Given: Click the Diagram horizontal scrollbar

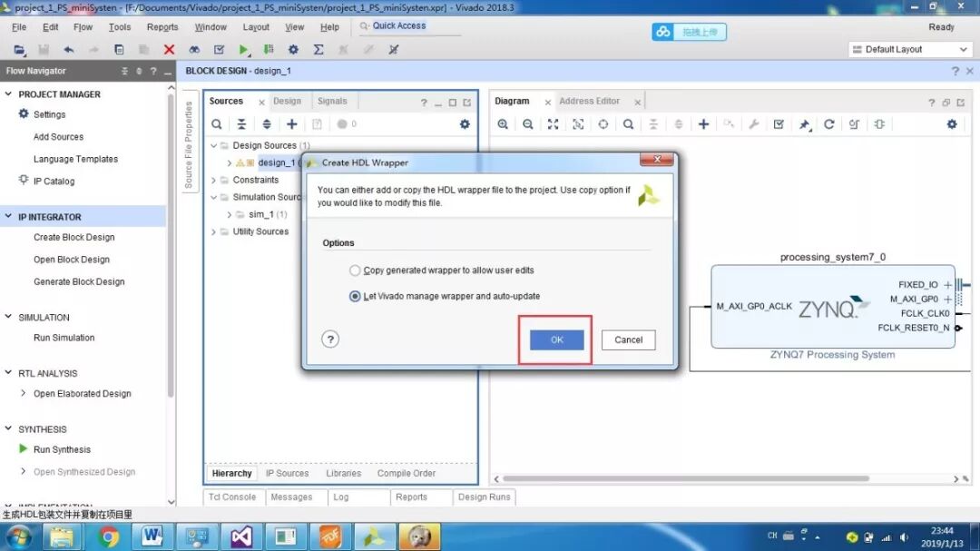Looking at the screenshot, I should pos(686,478).
